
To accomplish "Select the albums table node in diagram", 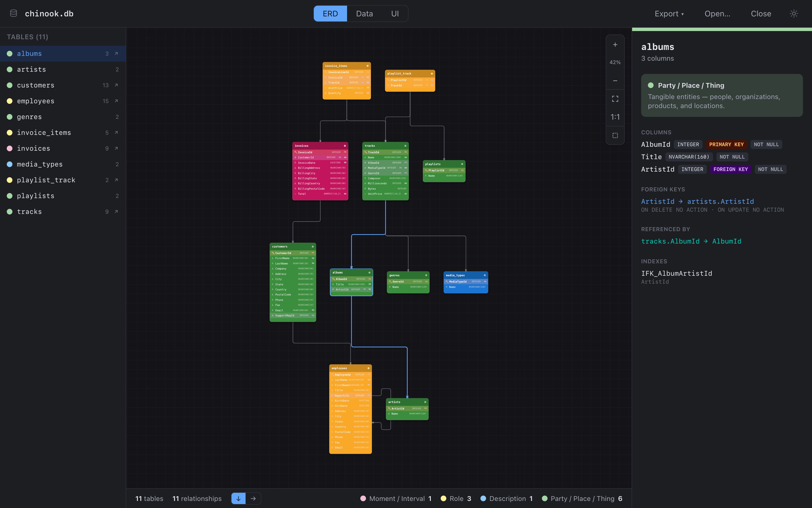I will [x=351, y=282].
